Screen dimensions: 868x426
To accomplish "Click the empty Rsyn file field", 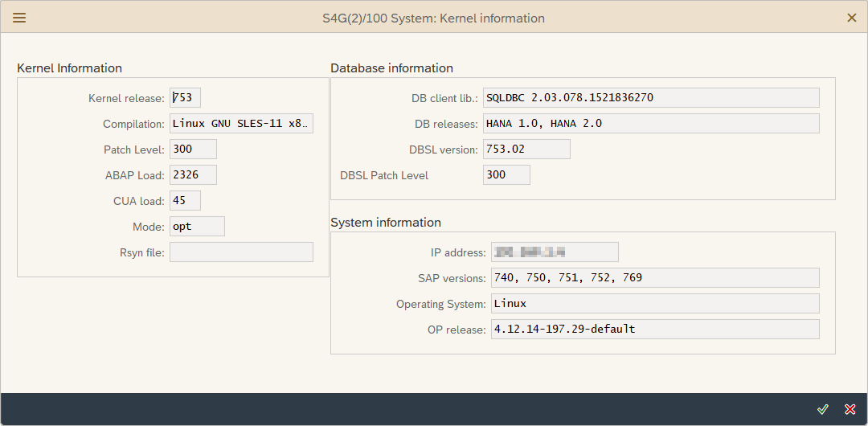I will point(241,252).
